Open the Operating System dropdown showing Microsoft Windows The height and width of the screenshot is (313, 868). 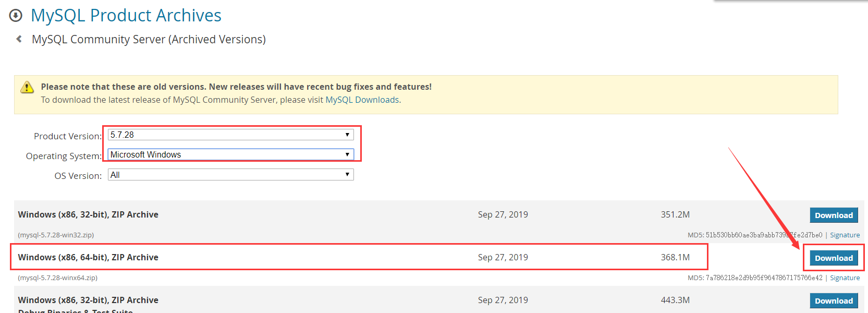(230, 154)
